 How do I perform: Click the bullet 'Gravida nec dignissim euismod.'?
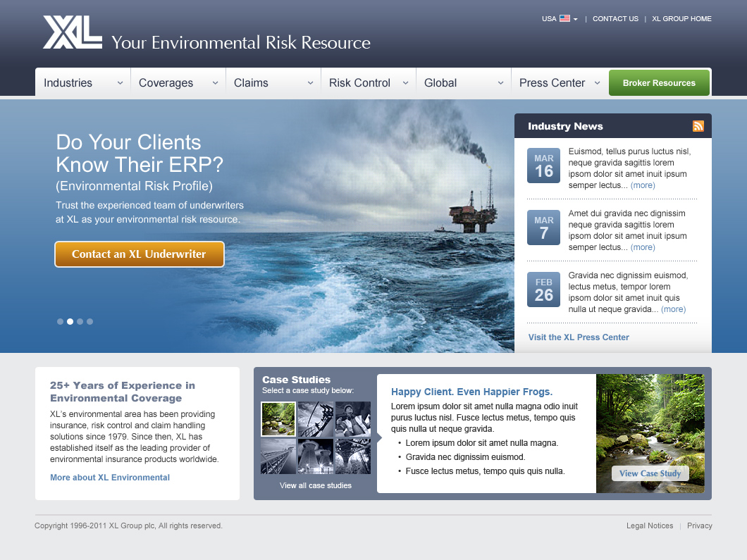[x=465, y=457]
